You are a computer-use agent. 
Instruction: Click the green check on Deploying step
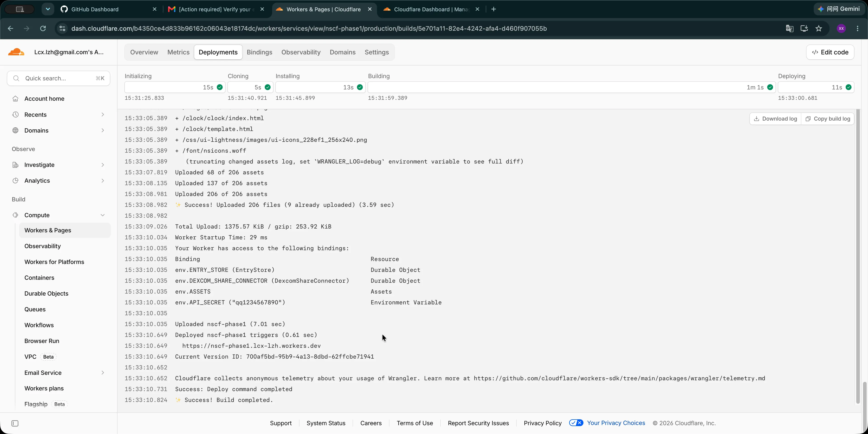(x=849, y=87)
